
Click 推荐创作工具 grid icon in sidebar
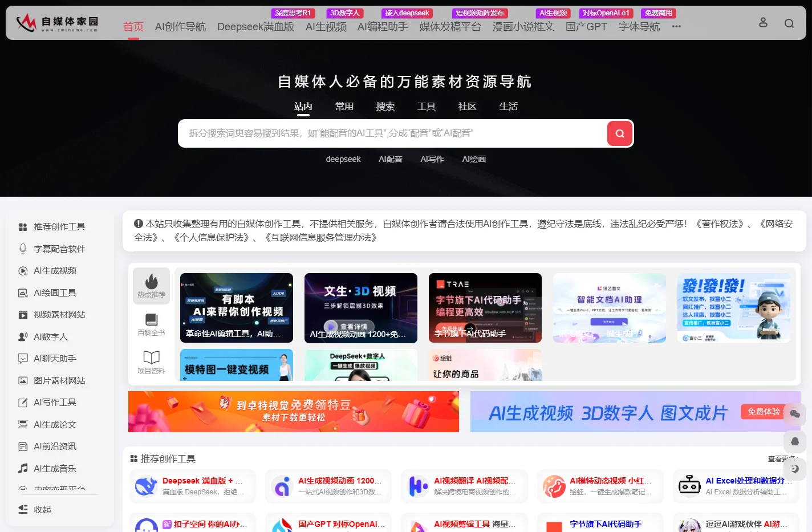click(x=23, y=227)
